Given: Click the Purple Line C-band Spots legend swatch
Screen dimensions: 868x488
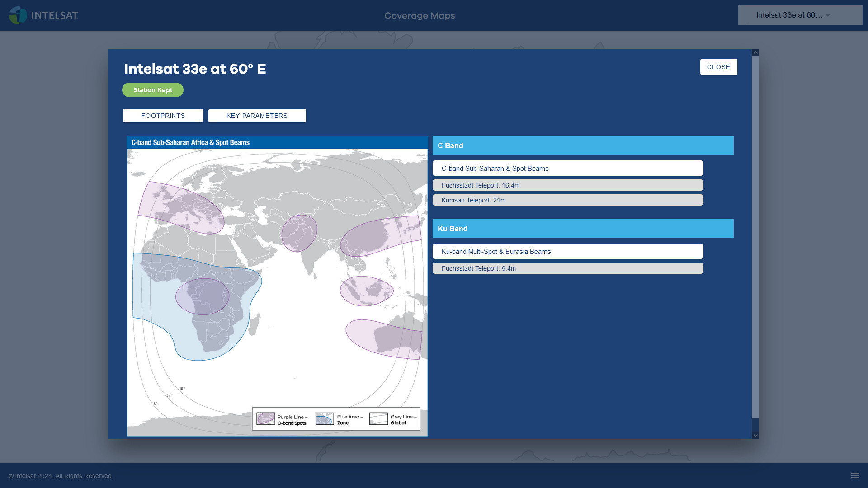Looking at the screenshot, I should pyautogui.click(x=266, y=418).
